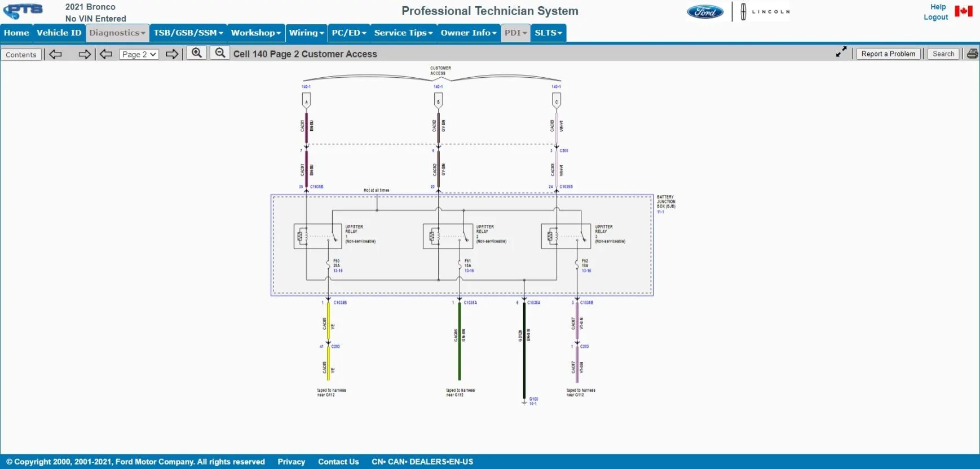980x469 pixels.
Task: Open C1035A link on green wire
Action: coord(470,303)
